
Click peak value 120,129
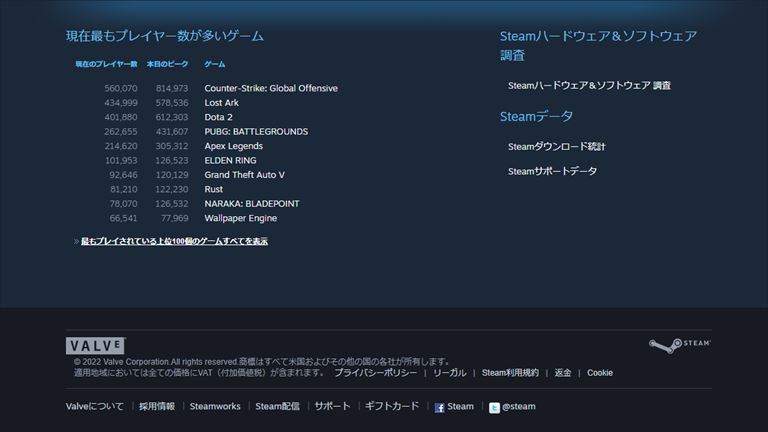point(172,175)
